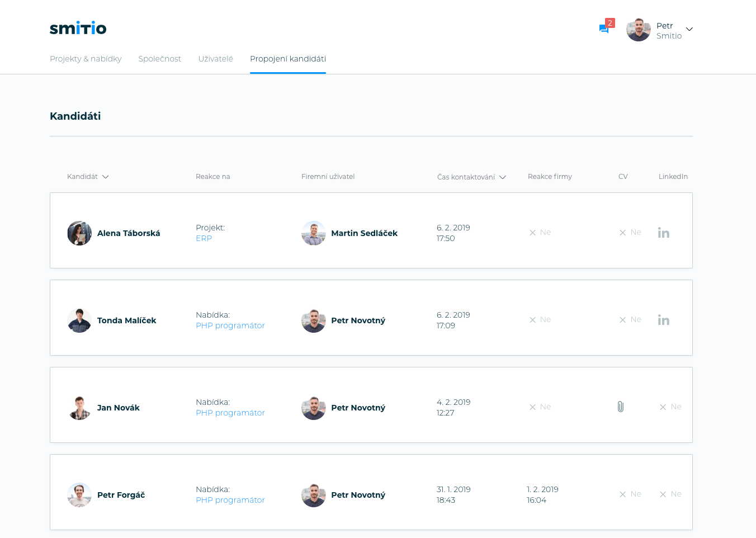Click the Jan Novák candidate name
The width and height of the screenshot is (756, 538).
(x=118, y=408)
